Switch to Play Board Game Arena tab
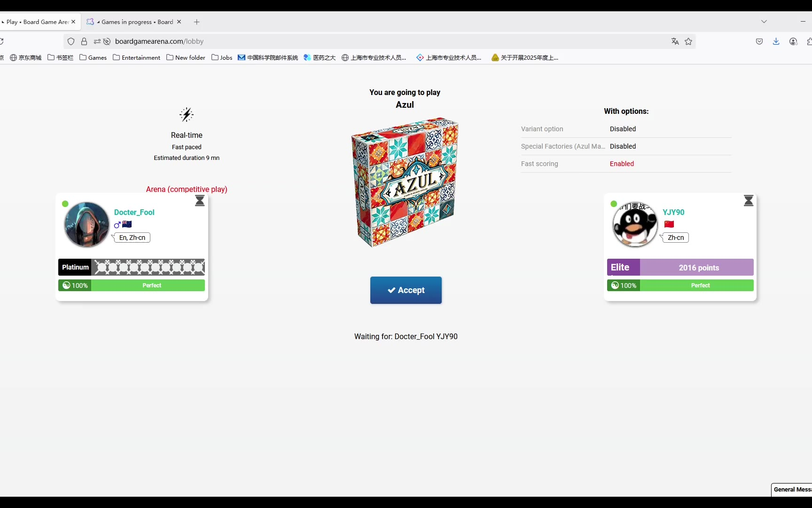Viewport: 812px width, 508px height. pyautogui.click(x=37, y=22)
